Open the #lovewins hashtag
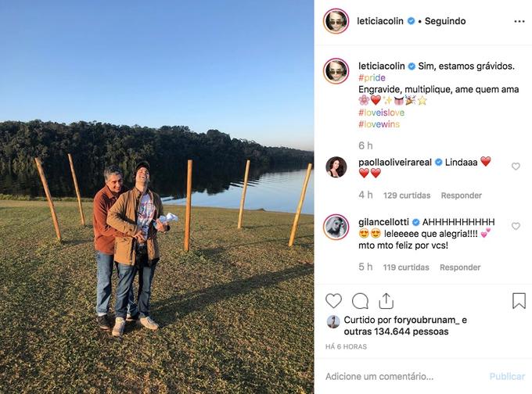 pyautogui.click(x=379, y=124)
